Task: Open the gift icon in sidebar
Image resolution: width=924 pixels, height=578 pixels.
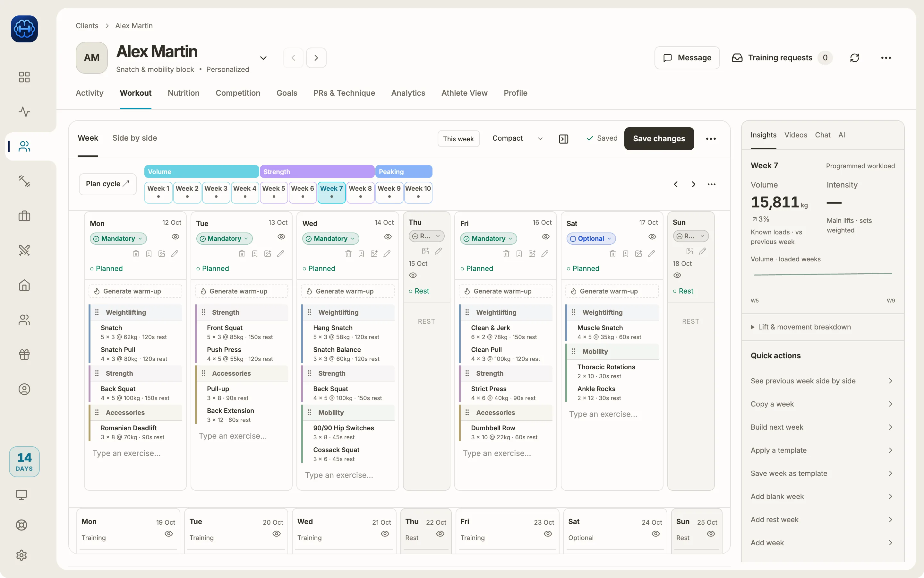Action: point(24,355)
